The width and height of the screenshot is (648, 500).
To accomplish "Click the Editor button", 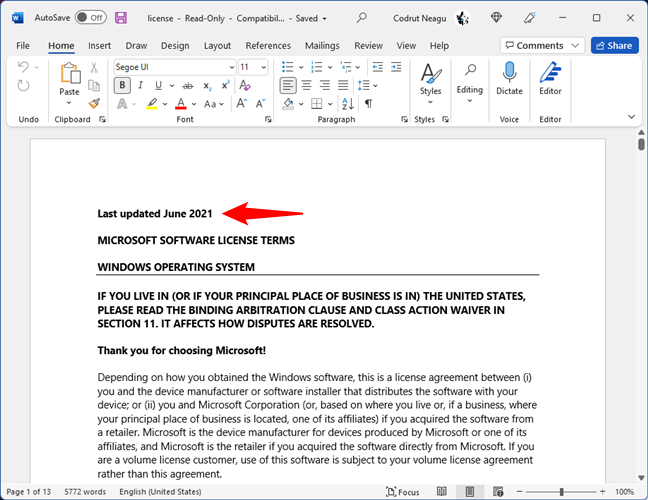I will [550, 79].
